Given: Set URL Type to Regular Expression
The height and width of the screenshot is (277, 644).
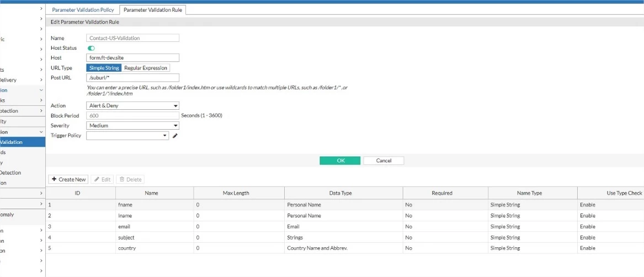Looking at the screenshot, I should tap(146, 68).
